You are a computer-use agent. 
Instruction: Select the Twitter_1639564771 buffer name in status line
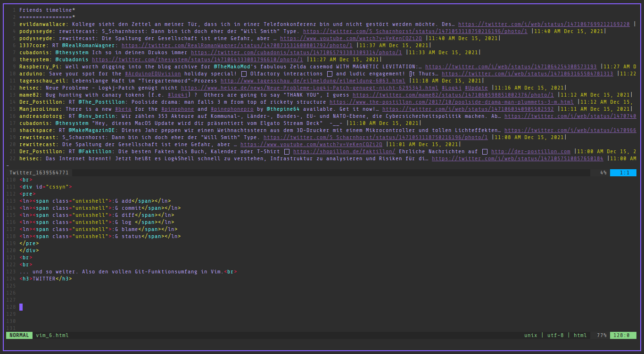point(39,173)
